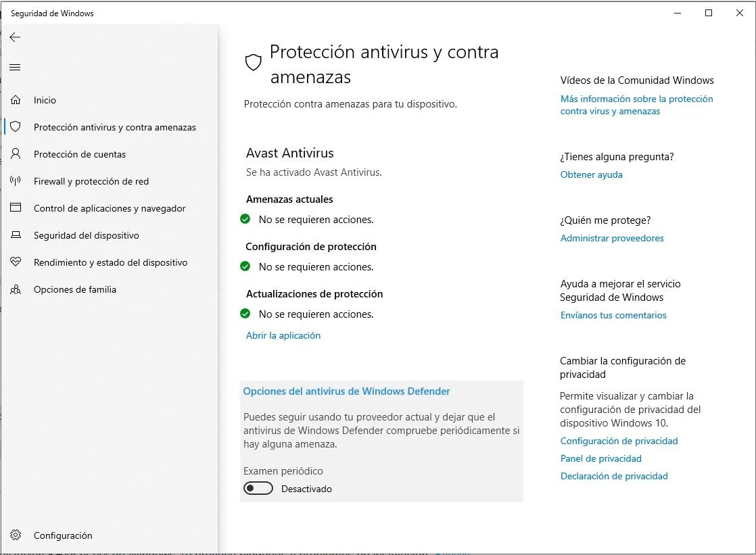Viewport: 756px width, 555px height.
Task: Click the Abrir la aplicación link
Action: pos(283,335)
